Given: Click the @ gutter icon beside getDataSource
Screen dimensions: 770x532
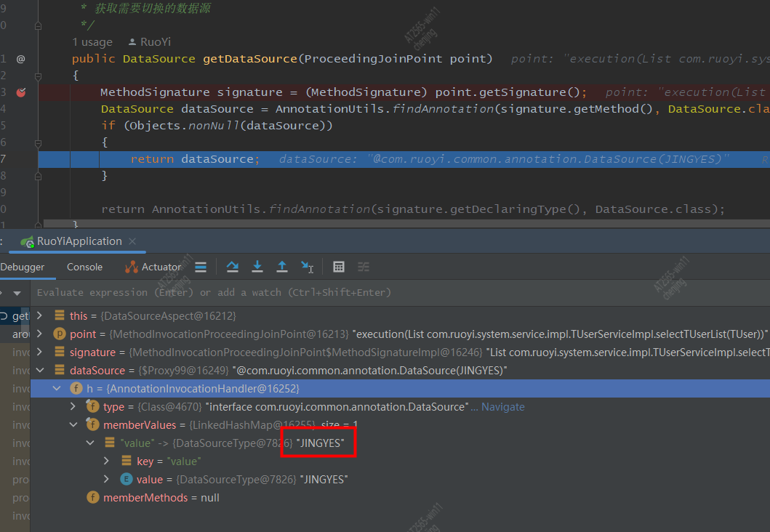Looking at the screenshot, I should (x=20, y=59).
